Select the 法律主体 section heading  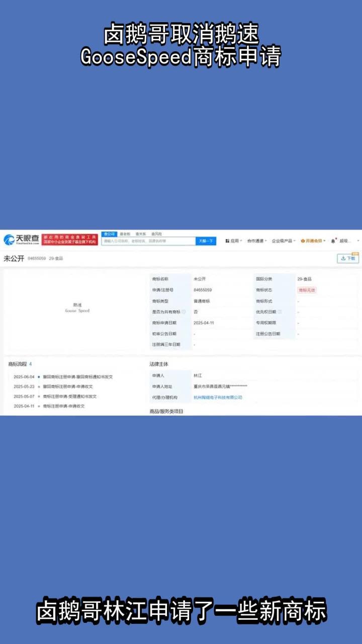pos(159,364)
